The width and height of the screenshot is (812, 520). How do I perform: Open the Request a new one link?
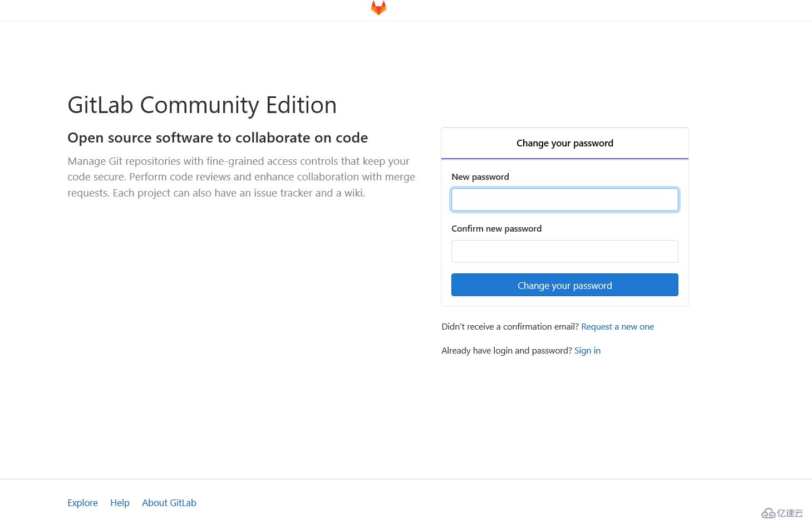tap(617, 327)
